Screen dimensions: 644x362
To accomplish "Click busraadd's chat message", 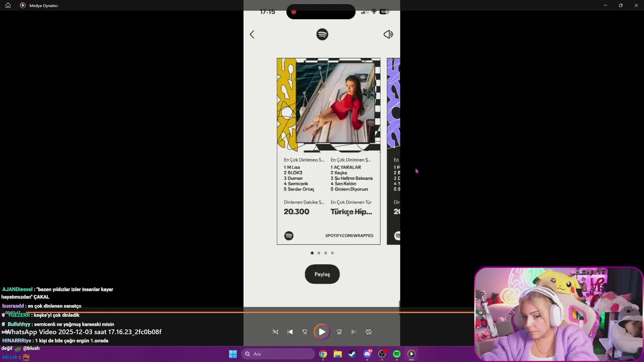I will click(x=42, y=306).
